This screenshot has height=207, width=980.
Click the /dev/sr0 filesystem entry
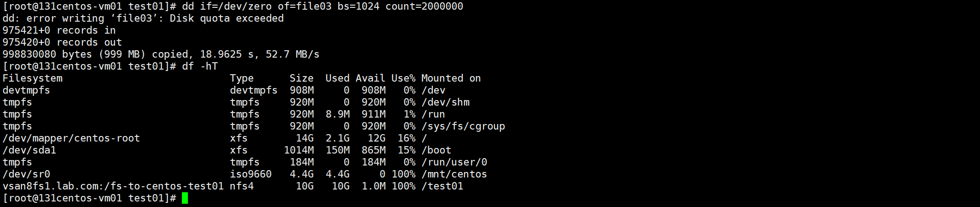pyautogui.click(x=26, y=174)
